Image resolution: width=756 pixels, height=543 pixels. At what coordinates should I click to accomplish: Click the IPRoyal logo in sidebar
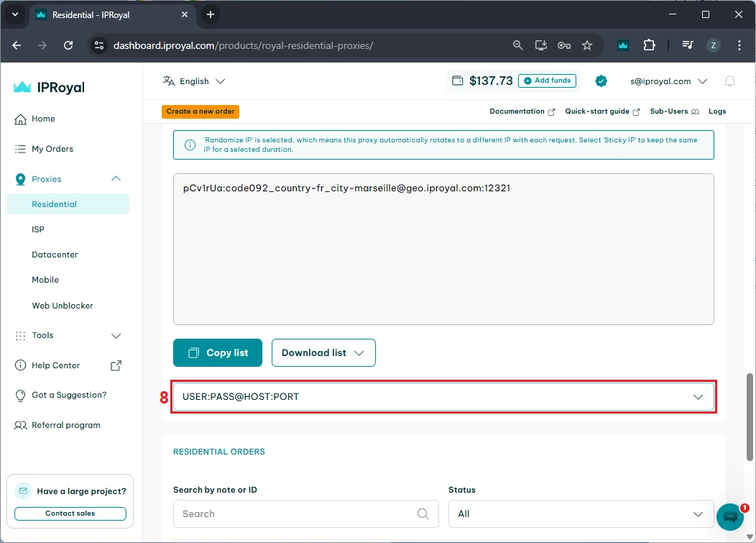[50, 87]
